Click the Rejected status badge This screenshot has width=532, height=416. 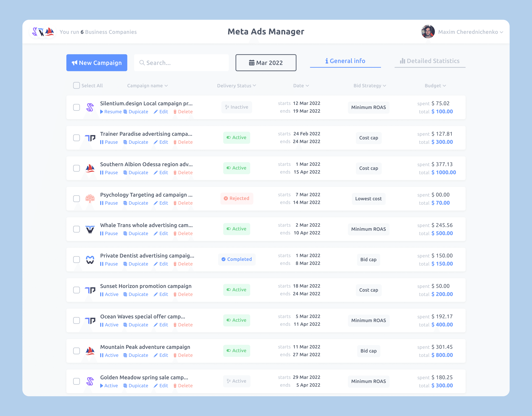pyautogui.click(x=237, y=198)
